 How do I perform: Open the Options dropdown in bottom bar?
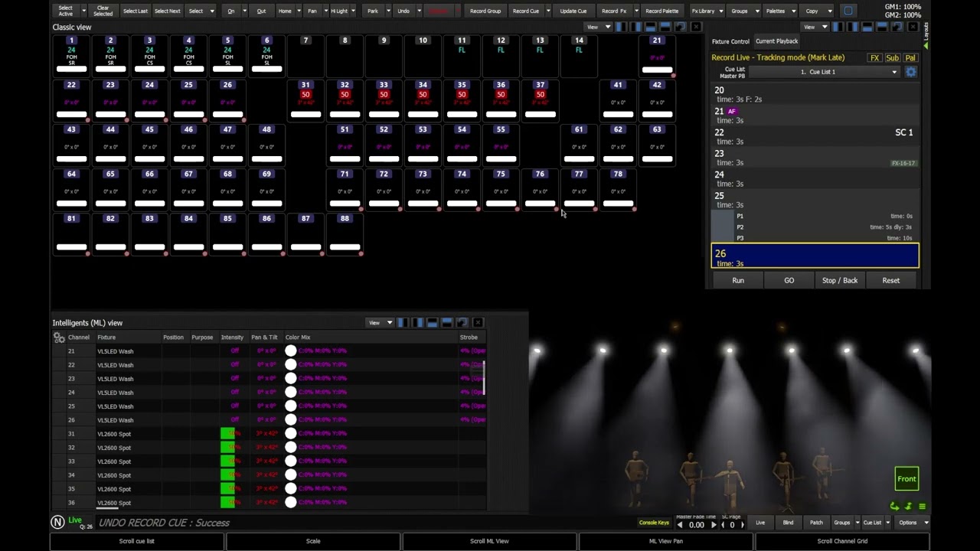912,523
